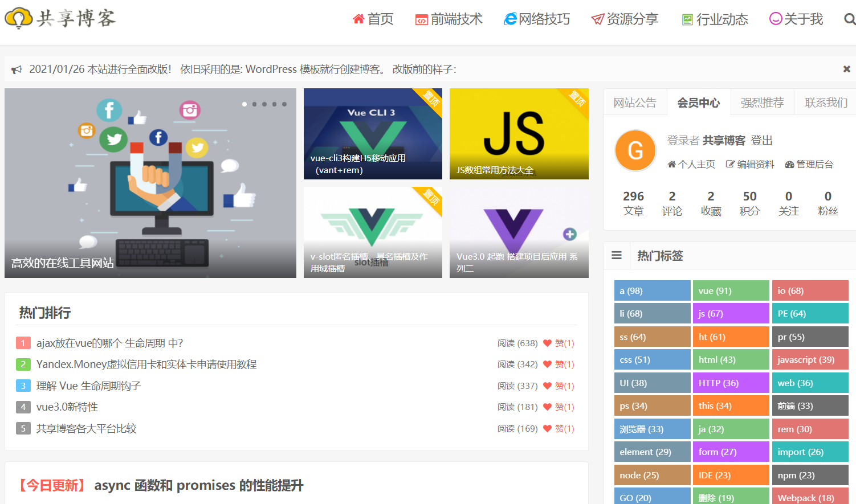Open 理解 Vue 生命周期钩子 article
856x504 pixels.
[88, 386]
